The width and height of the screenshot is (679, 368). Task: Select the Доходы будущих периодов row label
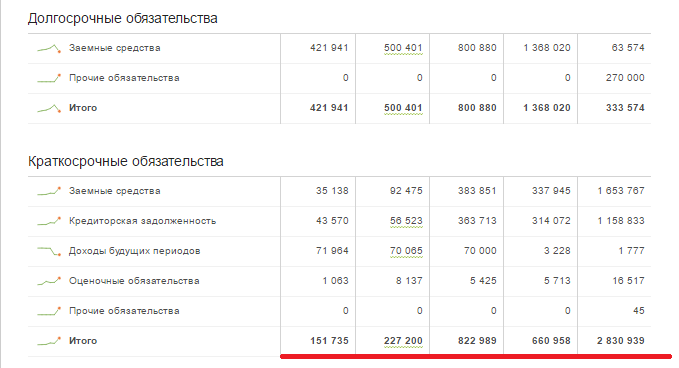coord(135,251)
